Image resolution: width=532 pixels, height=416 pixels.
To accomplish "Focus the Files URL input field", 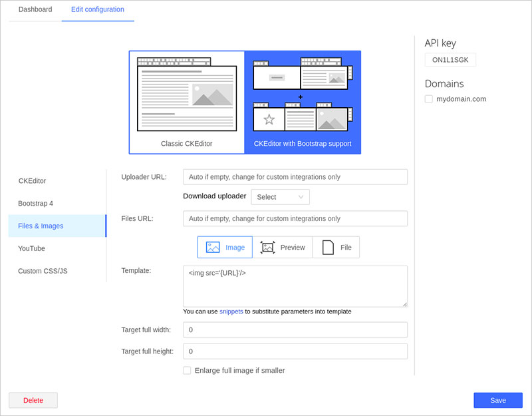I will pos(295,219).
